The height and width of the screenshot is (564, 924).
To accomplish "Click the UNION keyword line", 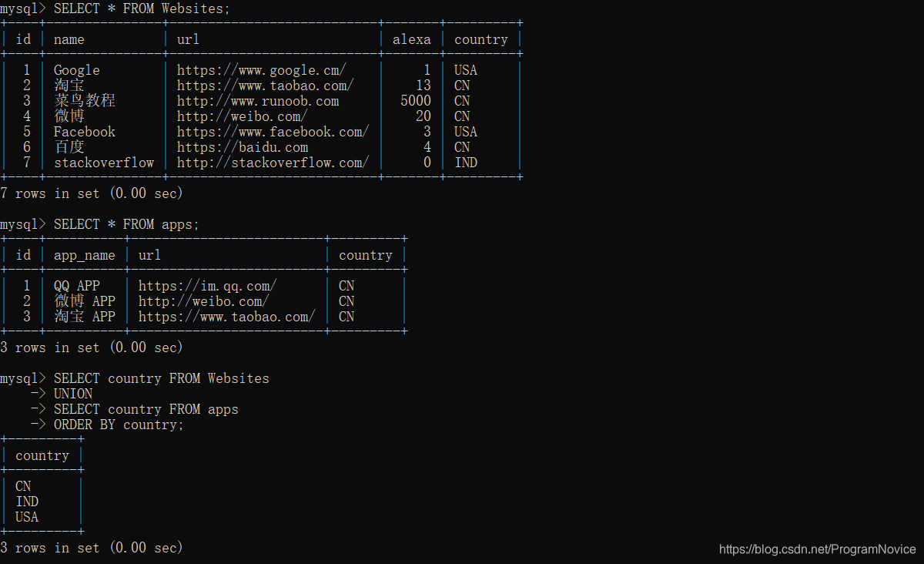I will (x=73, y=394).
